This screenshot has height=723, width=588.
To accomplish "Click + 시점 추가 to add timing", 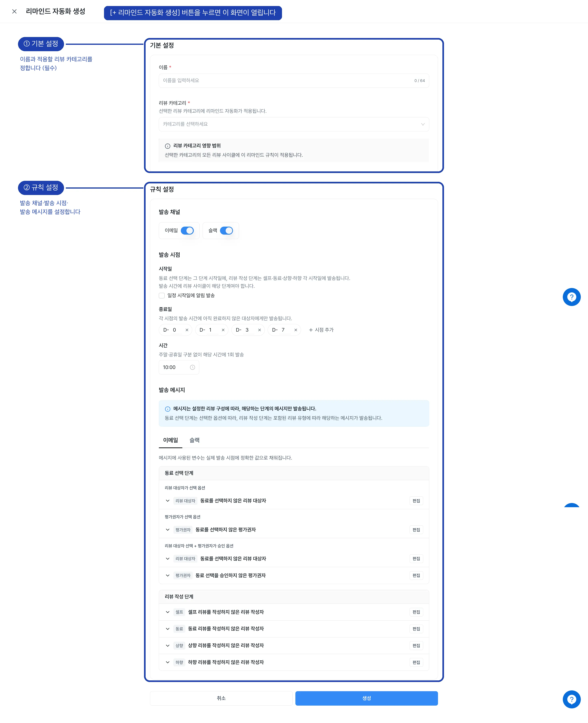I will click(321, 330).
